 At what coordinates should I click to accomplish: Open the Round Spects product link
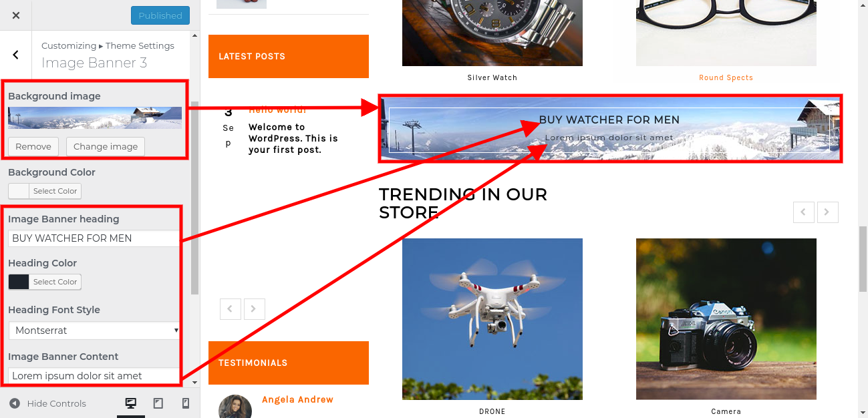click(726, 77)
